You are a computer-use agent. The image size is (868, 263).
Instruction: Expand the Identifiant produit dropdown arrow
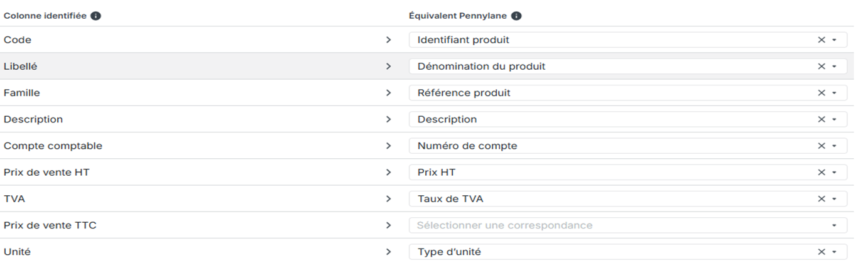pos(834,40)
